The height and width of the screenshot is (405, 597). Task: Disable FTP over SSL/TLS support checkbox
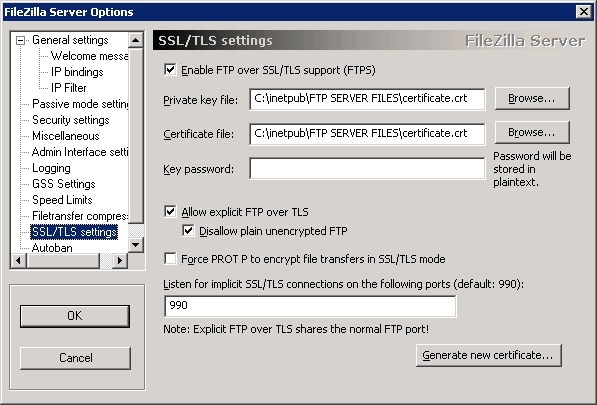pyautogui.click(x=170, y=70)
